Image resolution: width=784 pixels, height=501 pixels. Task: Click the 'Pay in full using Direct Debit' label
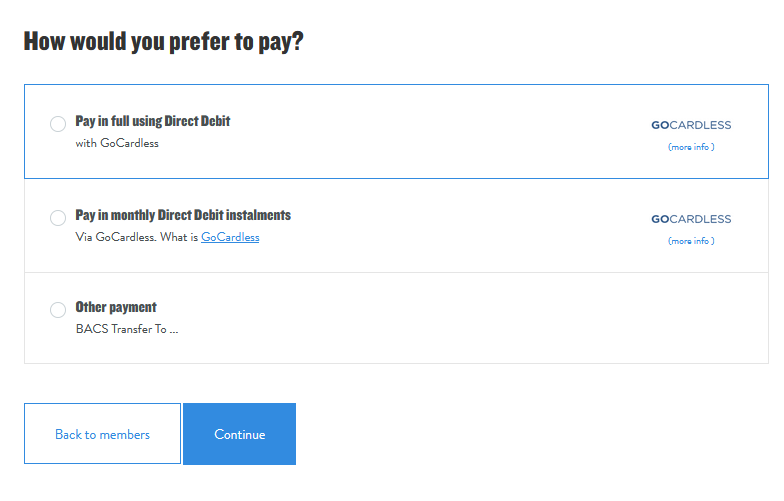coord(153,121)
